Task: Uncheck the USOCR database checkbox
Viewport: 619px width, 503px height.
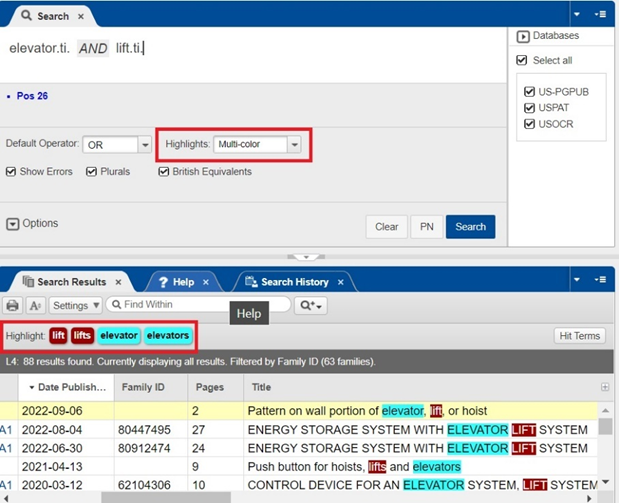Action: tap(529, 124)
